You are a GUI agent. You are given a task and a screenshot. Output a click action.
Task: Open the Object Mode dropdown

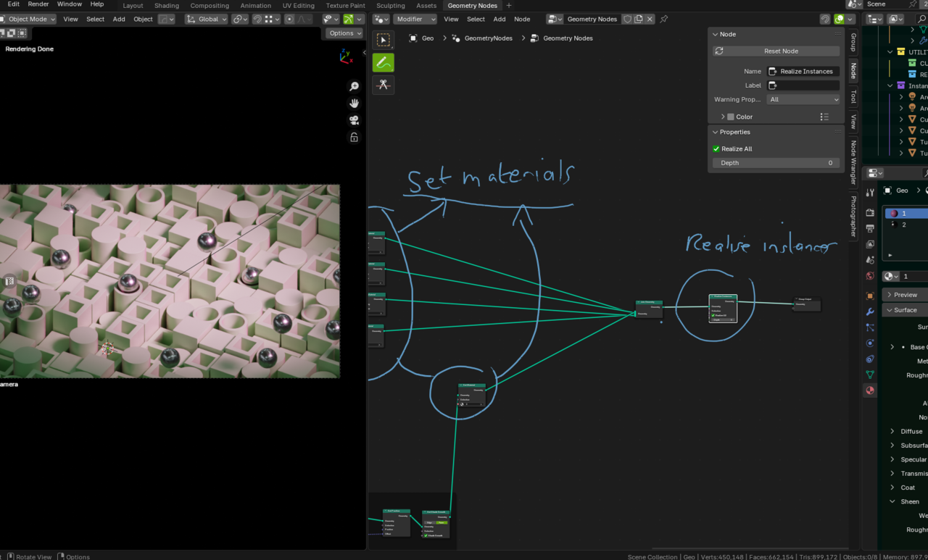(28, 20)
